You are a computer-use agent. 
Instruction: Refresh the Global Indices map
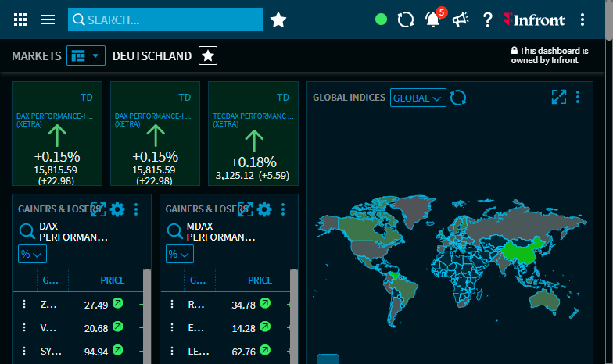point(458,98)
